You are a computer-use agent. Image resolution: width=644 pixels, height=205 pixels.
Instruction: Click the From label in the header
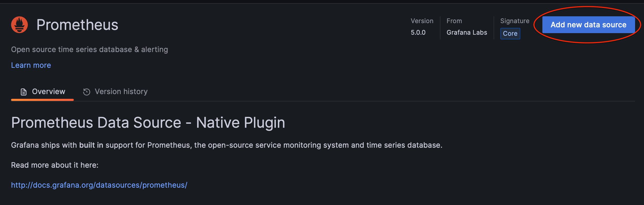[x=454, y=21]
